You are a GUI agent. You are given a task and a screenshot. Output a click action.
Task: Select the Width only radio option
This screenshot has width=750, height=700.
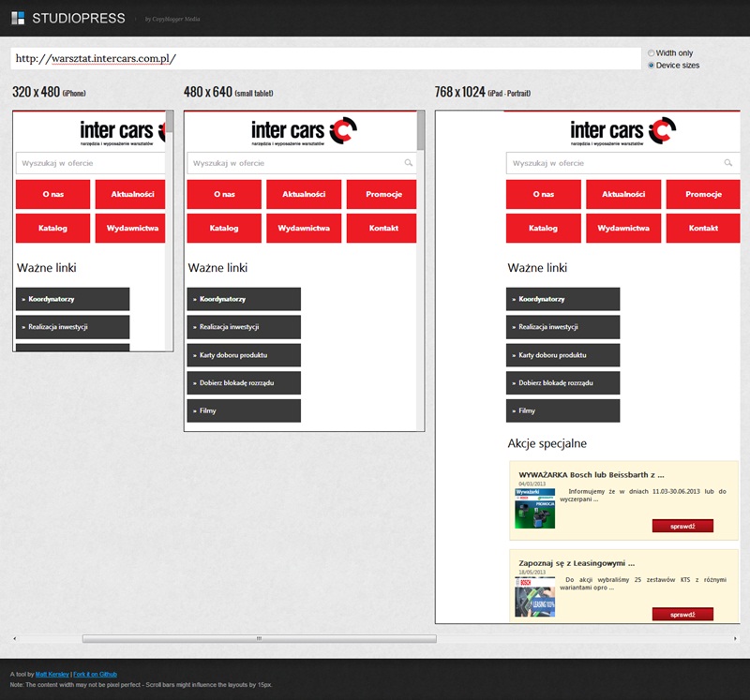tap(652, 53)
